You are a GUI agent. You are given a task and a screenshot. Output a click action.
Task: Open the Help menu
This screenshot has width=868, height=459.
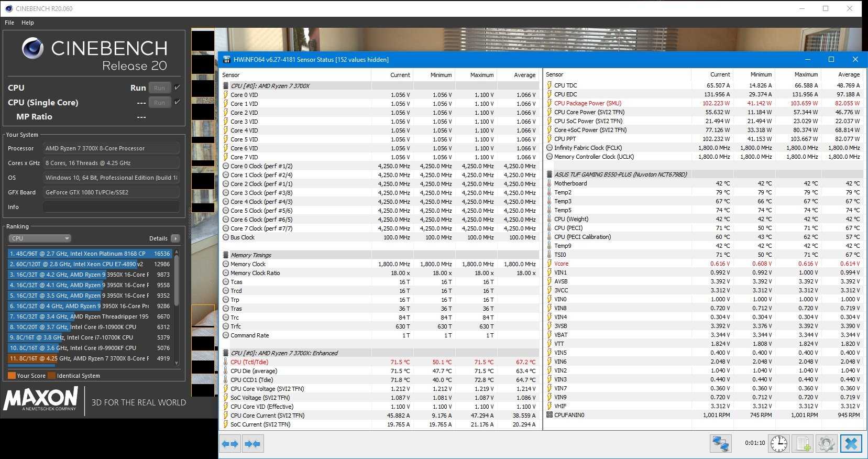[28, 23]
